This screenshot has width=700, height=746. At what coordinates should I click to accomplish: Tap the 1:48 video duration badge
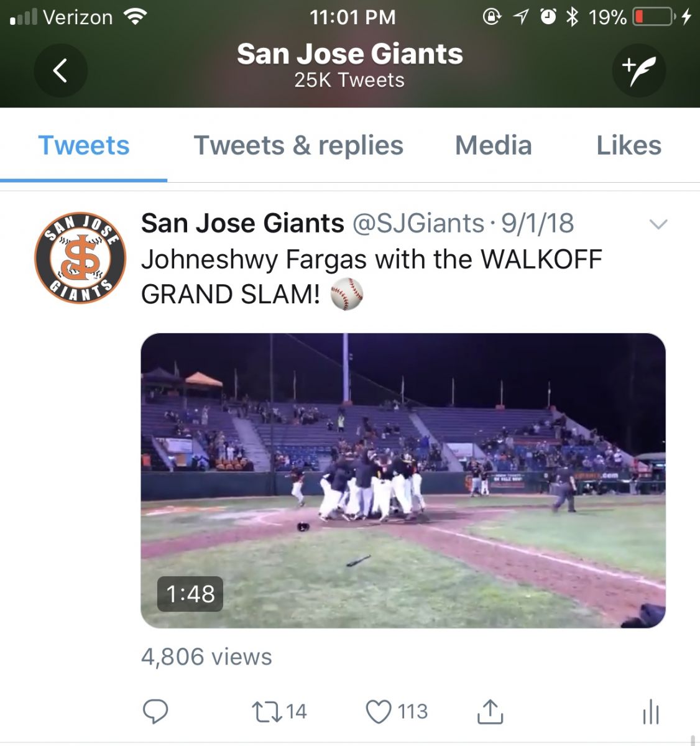pyautogui.click(x=190, y=594)
